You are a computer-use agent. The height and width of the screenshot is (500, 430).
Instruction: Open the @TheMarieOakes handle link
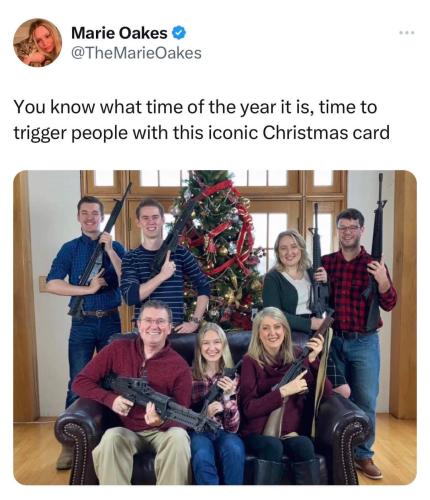point(136,53)
